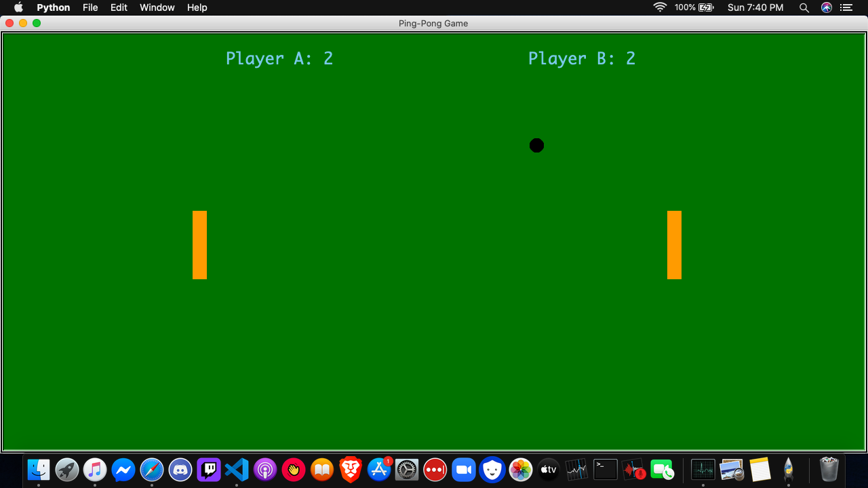Click the Player A score label
Image resolution: width=868 pixels, height=488 pixels.
coord(279,58)
